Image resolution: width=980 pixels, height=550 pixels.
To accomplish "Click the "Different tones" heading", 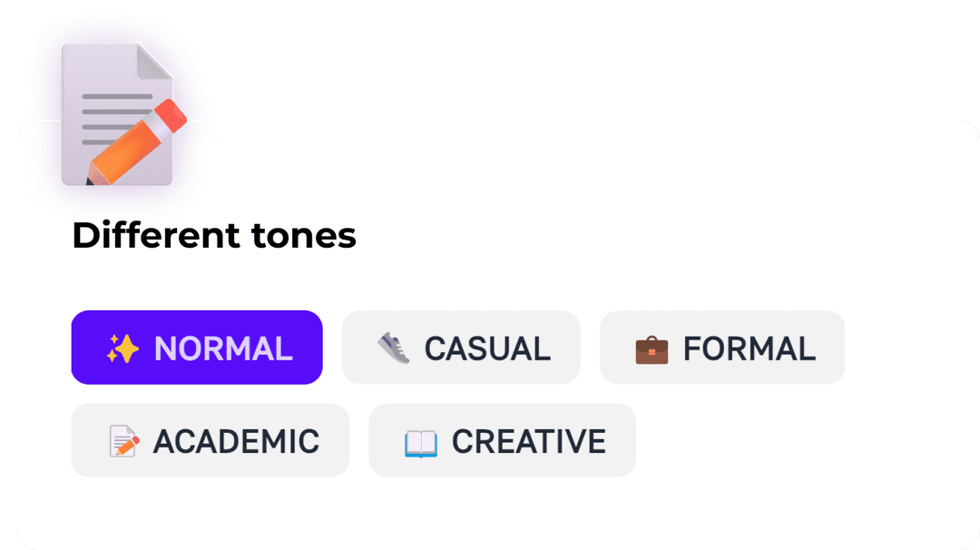I will pos(214,236).
